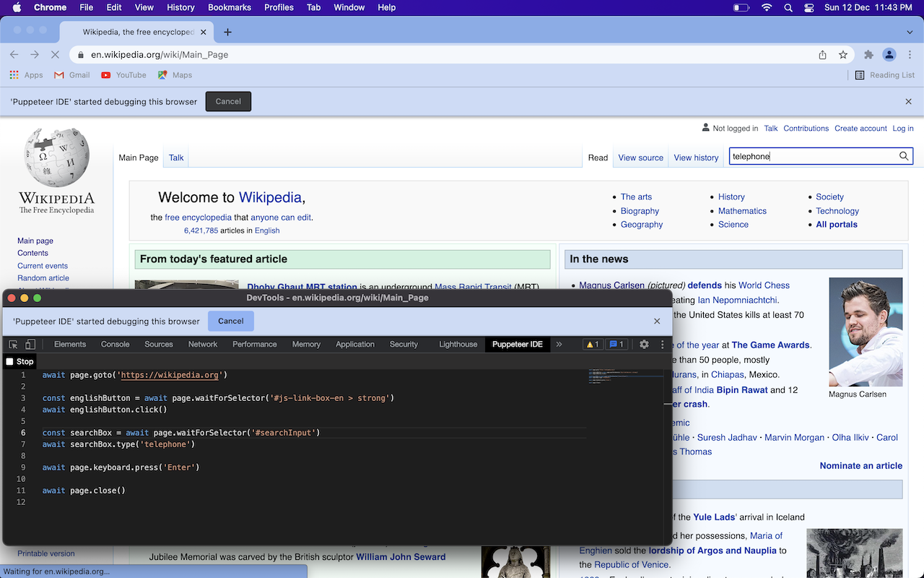Dismiss the debugging infobar in the browser window
This screenshot has height=578, width=924.
(x=909, y=102)
